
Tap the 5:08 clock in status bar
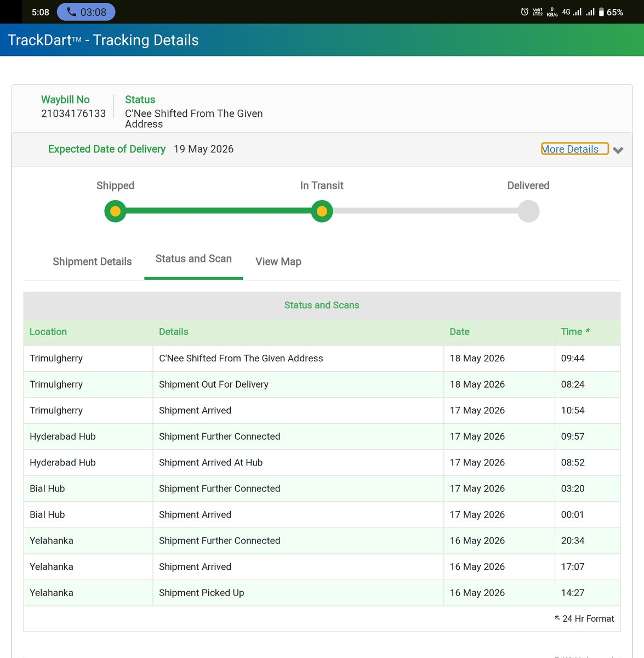tap(40, 12)
